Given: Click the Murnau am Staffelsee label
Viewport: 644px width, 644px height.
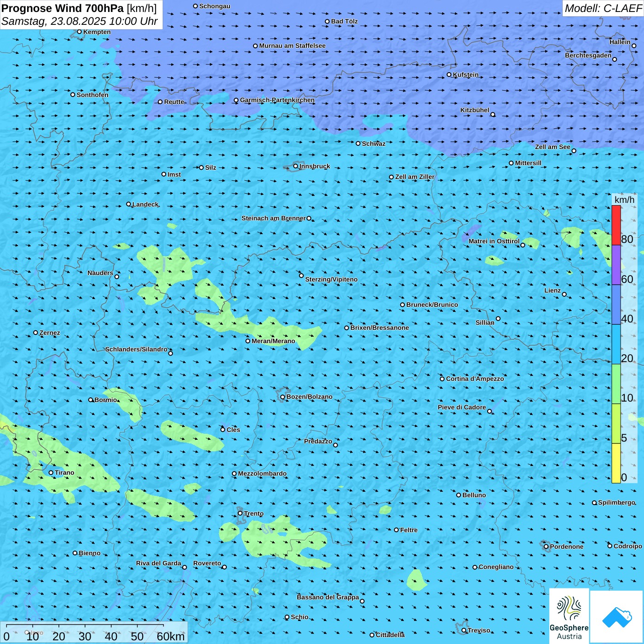Looking at the screenshot, I should click(293, 46).
